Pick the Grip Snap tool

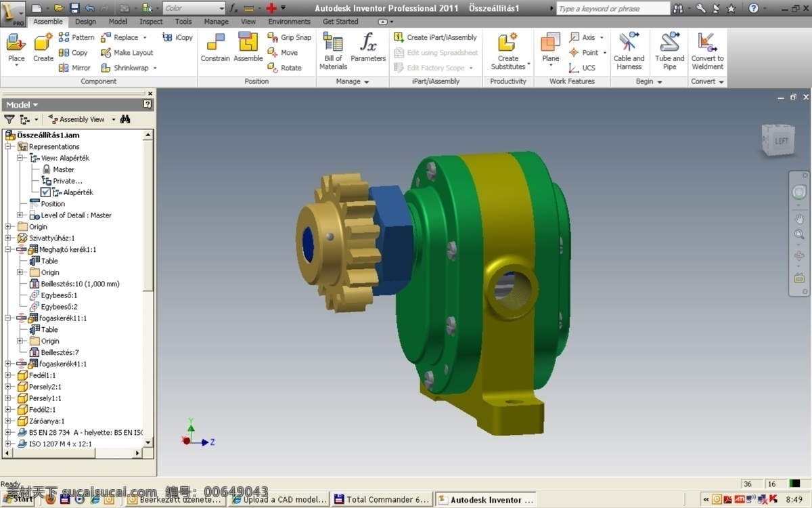(289, 37)
